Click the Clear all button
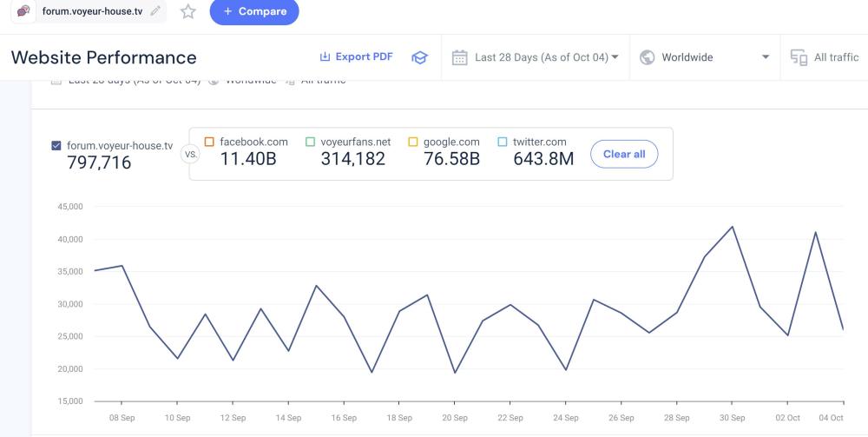 [x=624, y=154]
